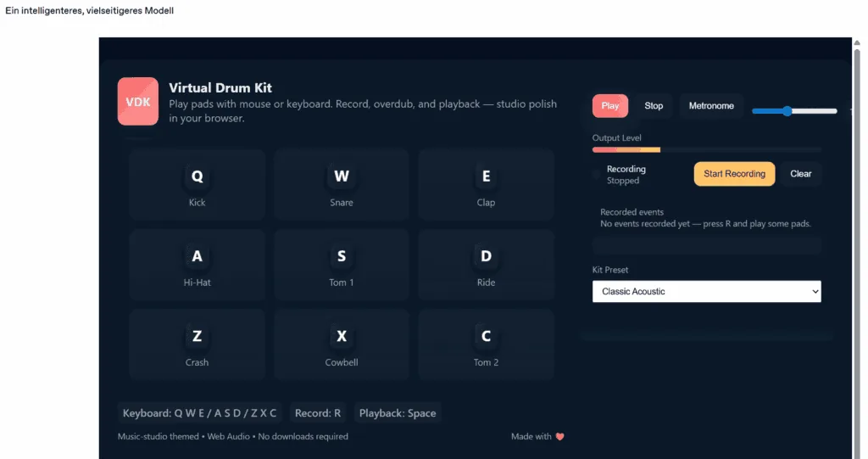Click the Output Level label

(617, 138)
